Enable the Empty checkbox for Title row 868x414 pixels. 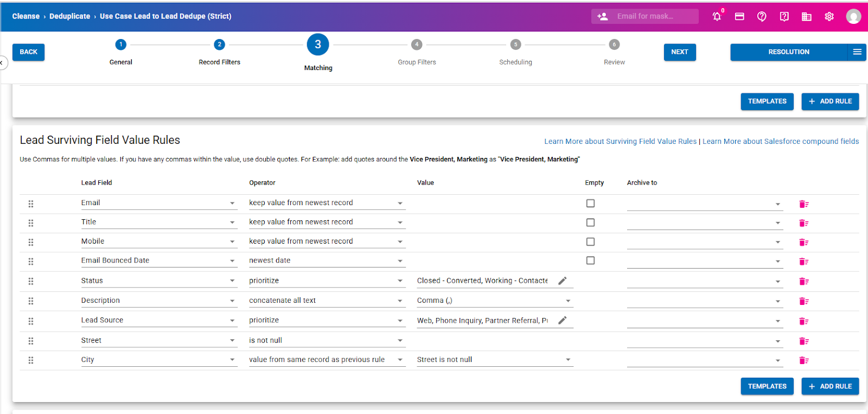pos(590,222)
